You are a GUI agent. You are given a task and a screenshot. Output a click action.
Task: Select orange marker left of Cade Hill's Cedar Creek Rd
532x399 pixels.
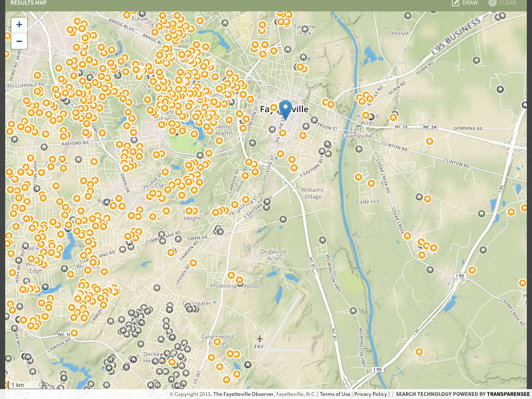(x=371, y=183)
